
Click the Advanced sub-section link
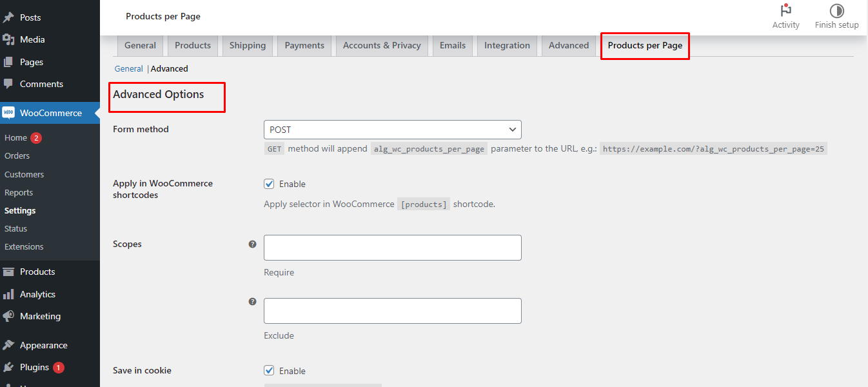(170, 68)
